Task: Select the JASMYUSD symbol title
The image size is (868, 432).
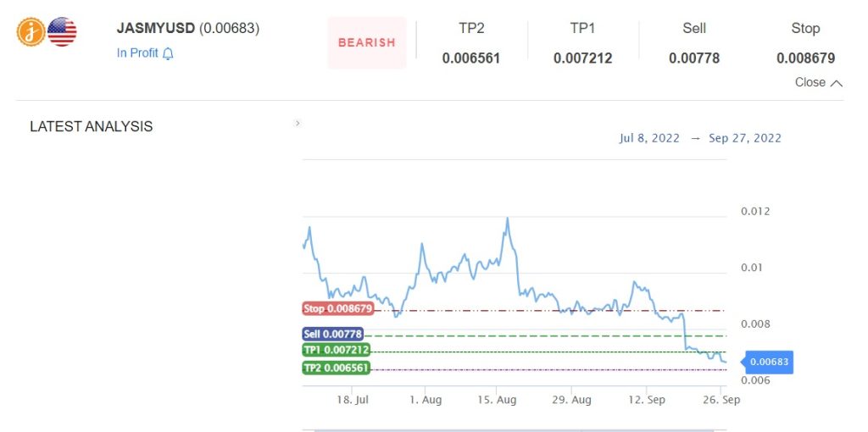Action: tap(156, 28)
